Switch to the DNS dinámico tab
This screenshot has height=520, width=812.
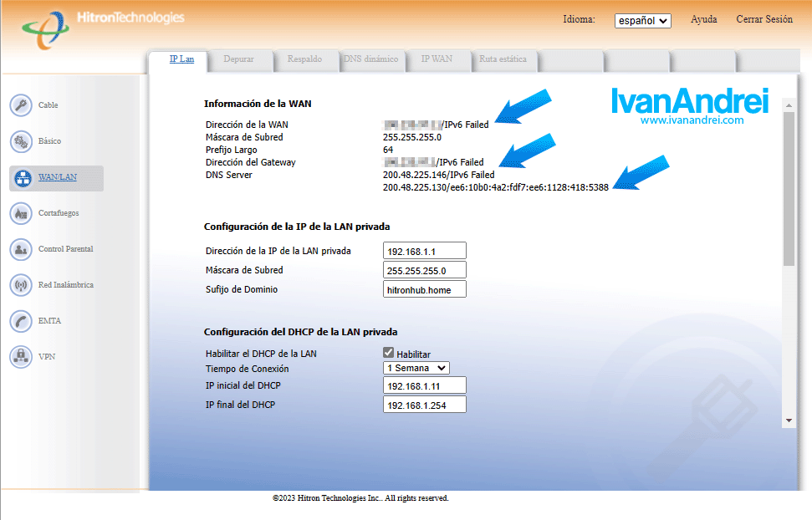[x=374, y=59]
